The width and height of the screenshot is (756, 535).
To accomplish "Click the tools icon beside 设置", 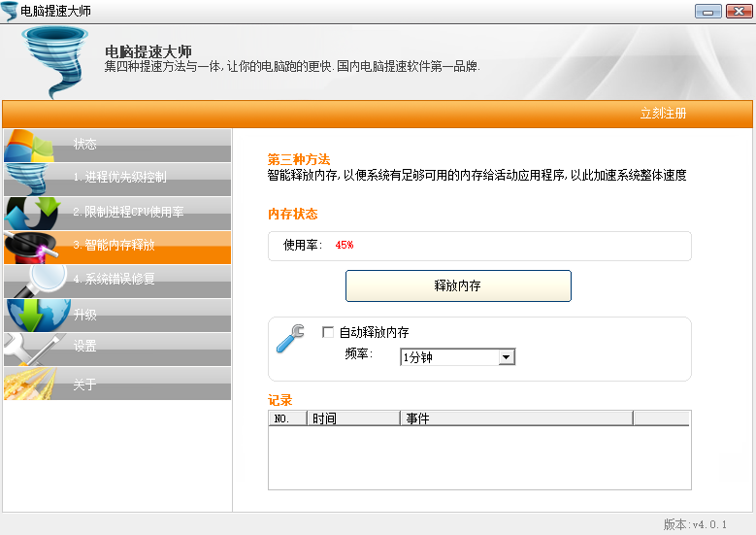I will point(29,349).
